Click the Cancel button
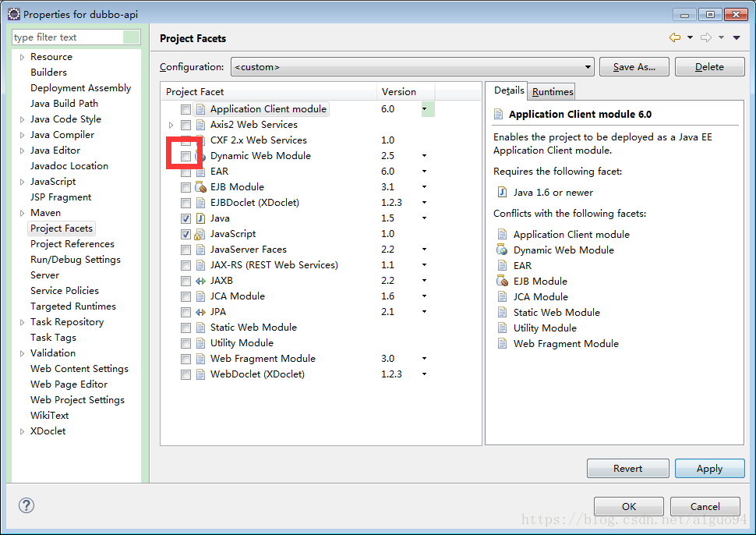Screen dimensions: 756x535 pyautogui.click(x=705, y=507)
